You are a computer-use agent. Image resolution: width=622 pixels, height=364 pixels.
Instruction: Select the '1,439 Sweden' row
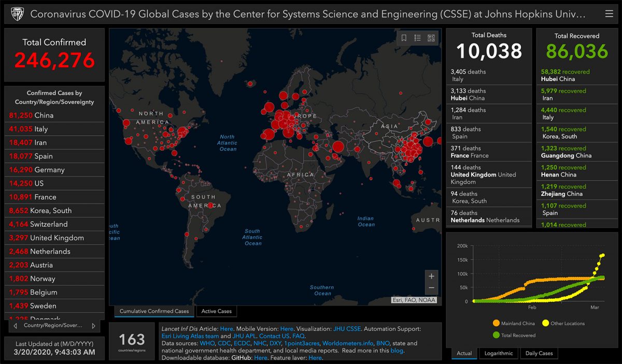tap(54, 305)
